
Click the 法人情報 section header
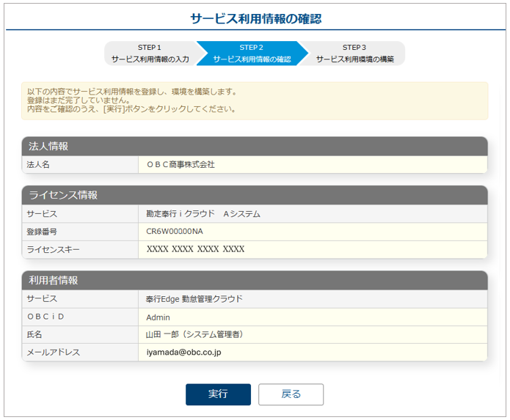pyautogui.click(x=255, y=146)
